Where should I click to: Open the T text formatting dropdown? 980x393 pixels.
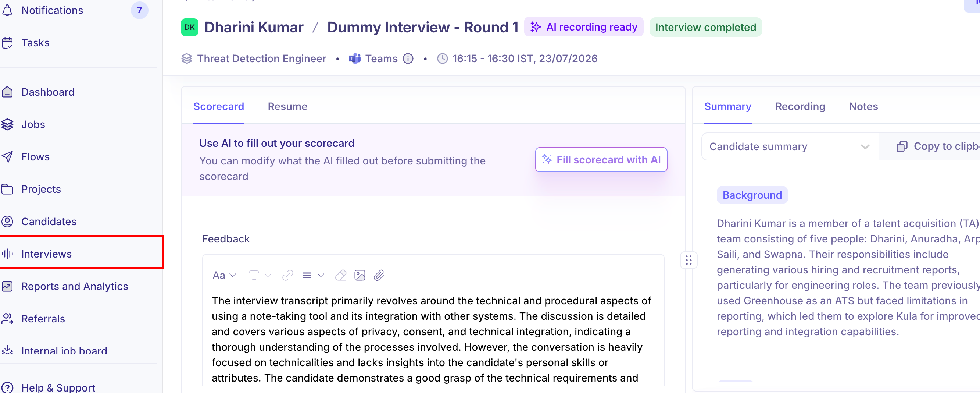click(260, 275)
